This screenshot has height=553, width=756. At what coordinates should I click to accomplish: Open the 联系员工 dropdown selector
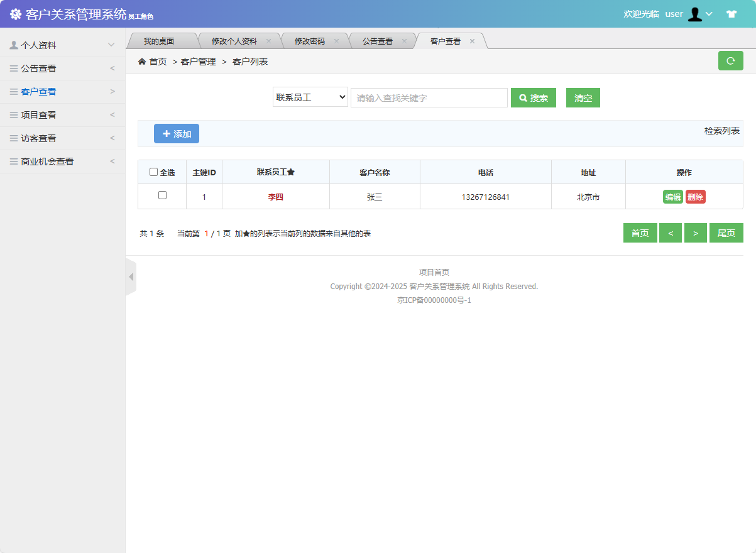pyautogui.click(x=310, y=97)
